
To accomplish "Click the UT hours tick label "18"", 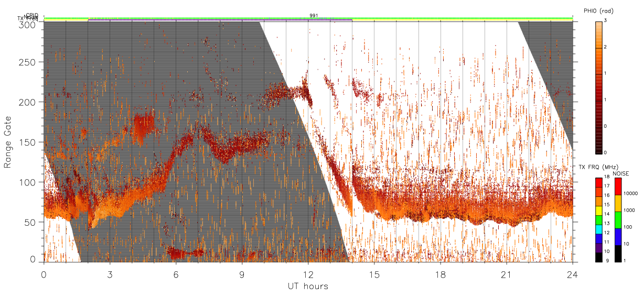I will (x=440, y=274).
